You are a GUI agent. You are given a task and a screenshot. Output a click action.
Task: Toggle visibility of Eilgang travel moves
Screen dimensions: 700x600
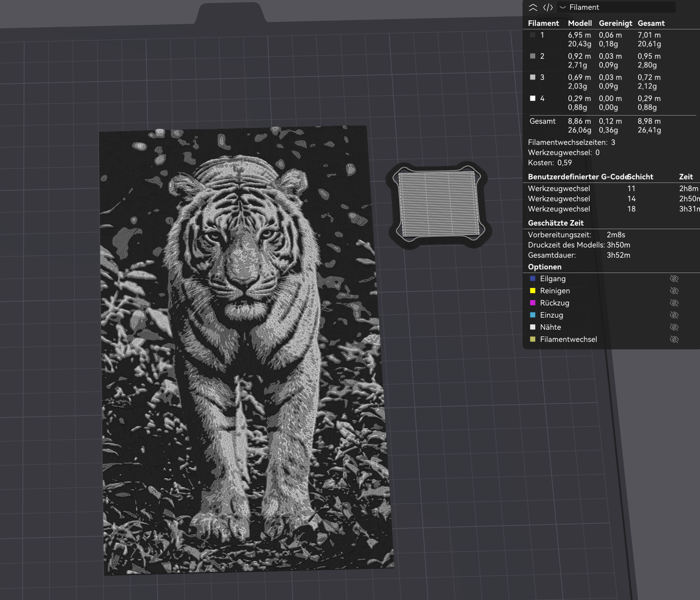674,279
